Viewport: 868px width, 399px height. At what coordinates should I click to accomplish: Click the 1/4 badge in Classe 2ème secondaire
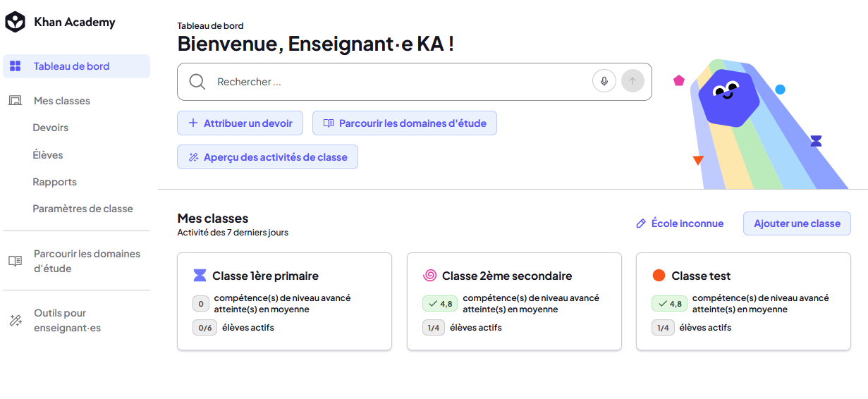[434, 328]
